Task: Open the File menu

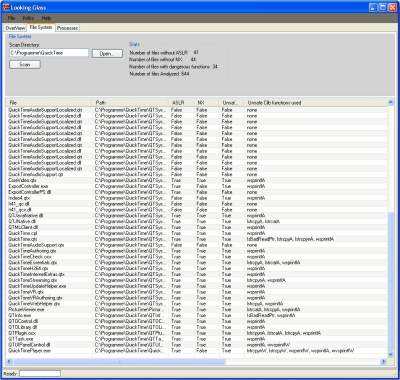Action: [11, 18]
